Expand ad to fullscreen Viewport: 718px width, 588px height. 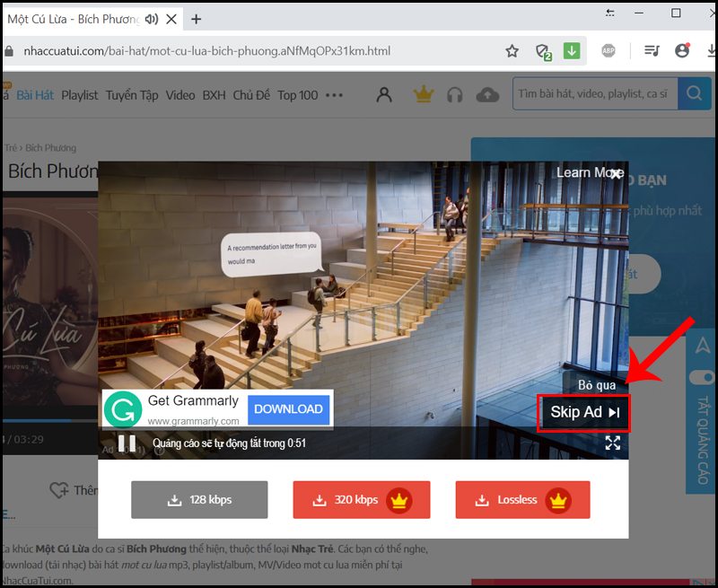point(613,443)
